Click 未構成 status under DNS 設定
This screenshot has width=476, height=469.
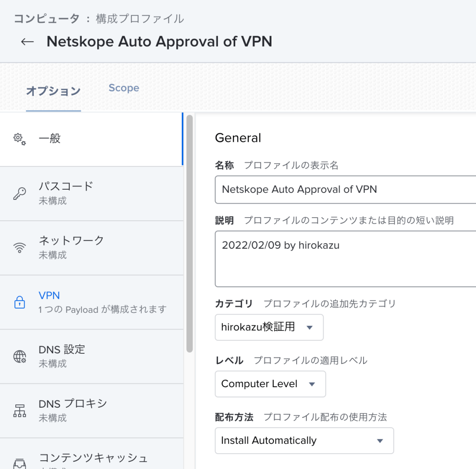tap(53, 363)
